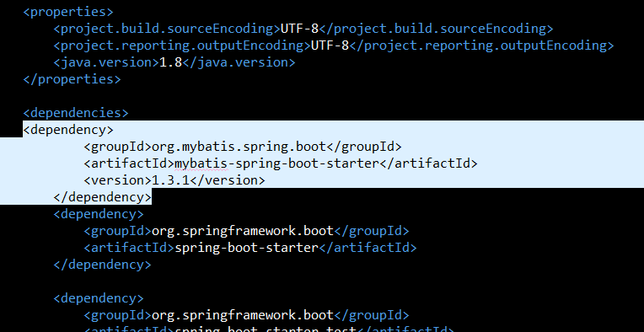The width and height of the screenshot is (644, 332).
Task: Click the third dependency opening tag
Action: coord(99,298)
